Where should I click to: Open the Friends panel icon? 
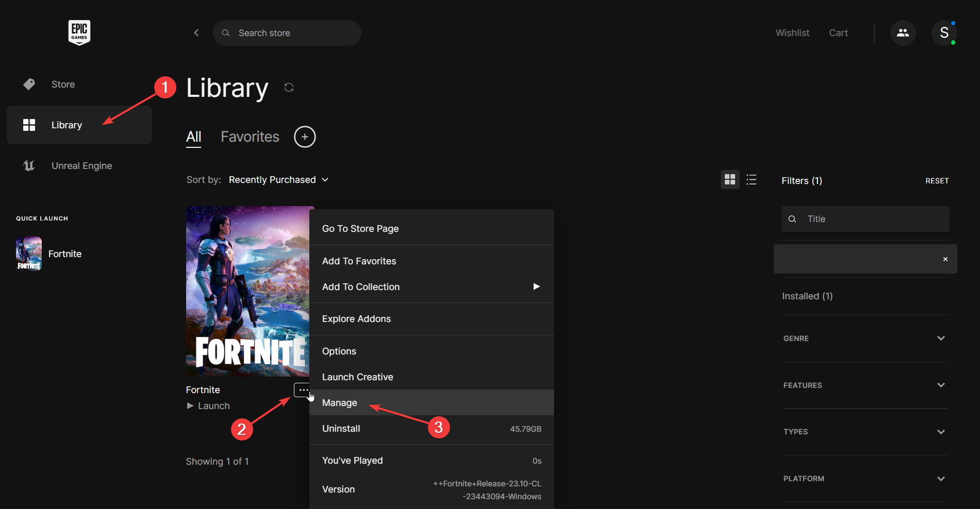click(903, 33)
